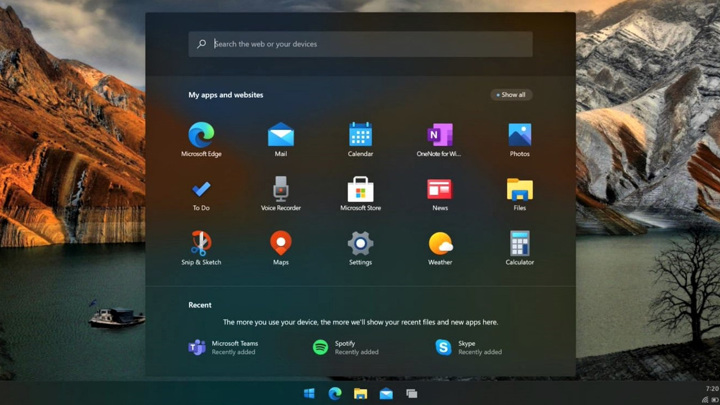
Task: Click the Windows Start button in taskbar
Action: tap(309, 394)
